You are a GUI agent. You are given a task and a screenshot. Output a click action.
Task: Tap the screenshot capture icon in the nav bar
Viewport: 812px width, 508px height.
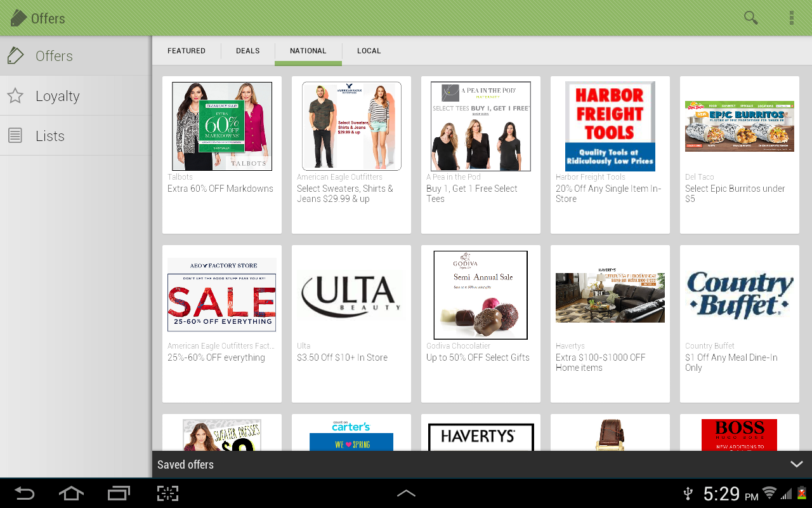167,493
